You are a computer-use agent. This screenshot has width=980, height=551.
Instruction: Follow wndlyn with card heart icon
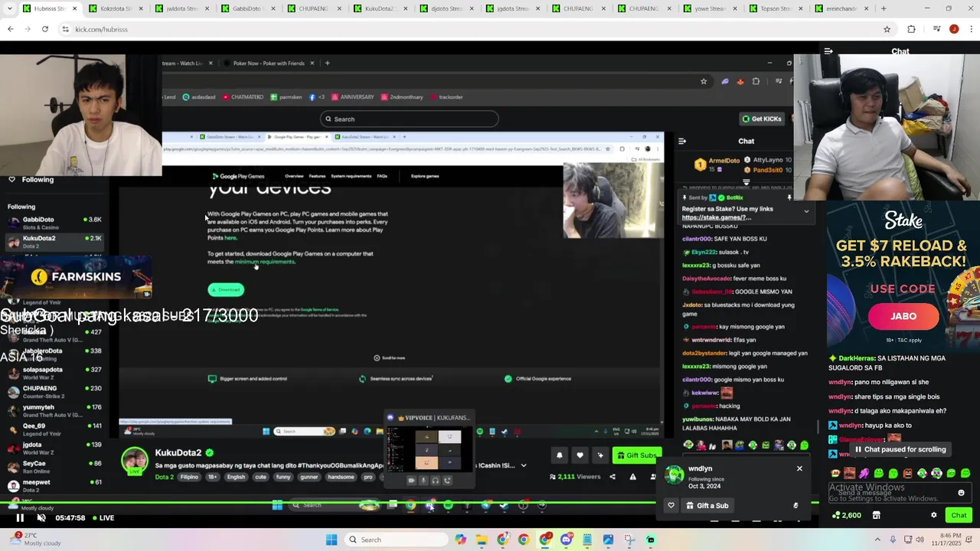(x=671, y=505)
